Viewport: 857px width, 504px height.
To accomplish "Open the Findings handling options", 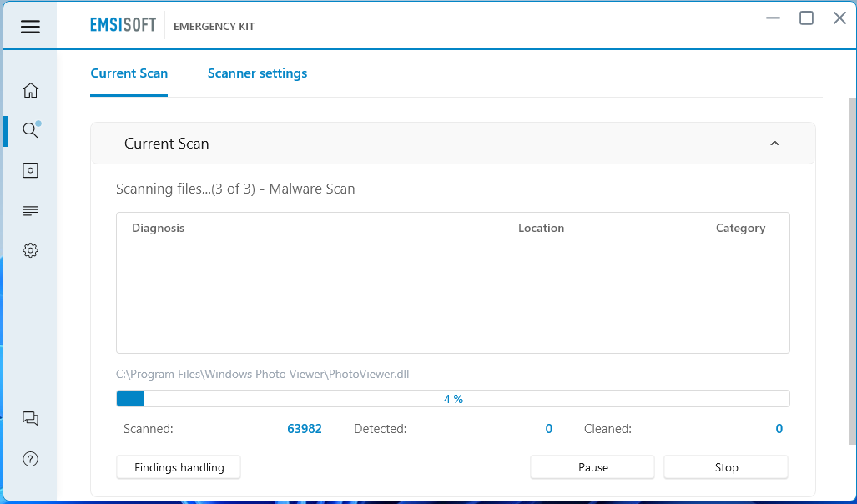I will click(179, 467).
